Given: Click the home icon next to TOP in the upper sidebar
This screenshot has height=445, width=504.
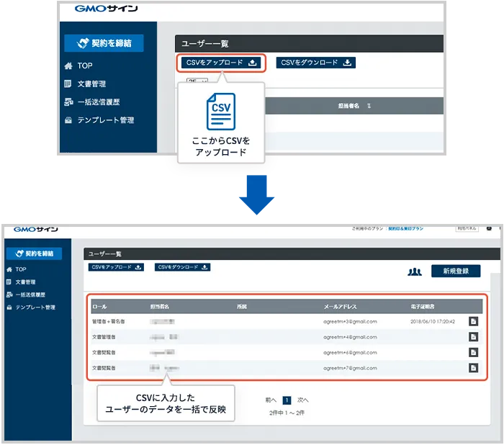Looking at the screenshot, I should tap(68, 66).
